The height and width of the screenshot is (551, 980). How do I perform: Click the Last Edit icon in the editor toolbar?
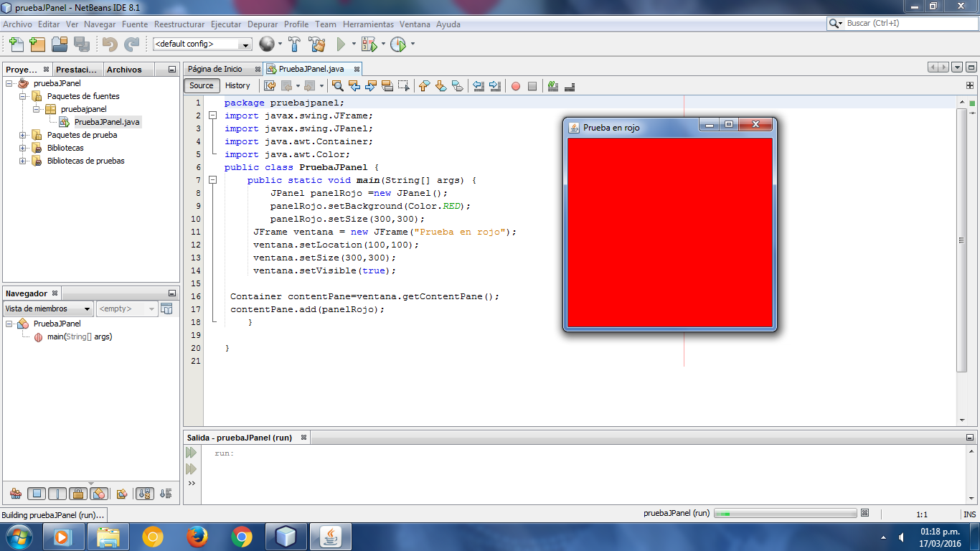[270, 86]
